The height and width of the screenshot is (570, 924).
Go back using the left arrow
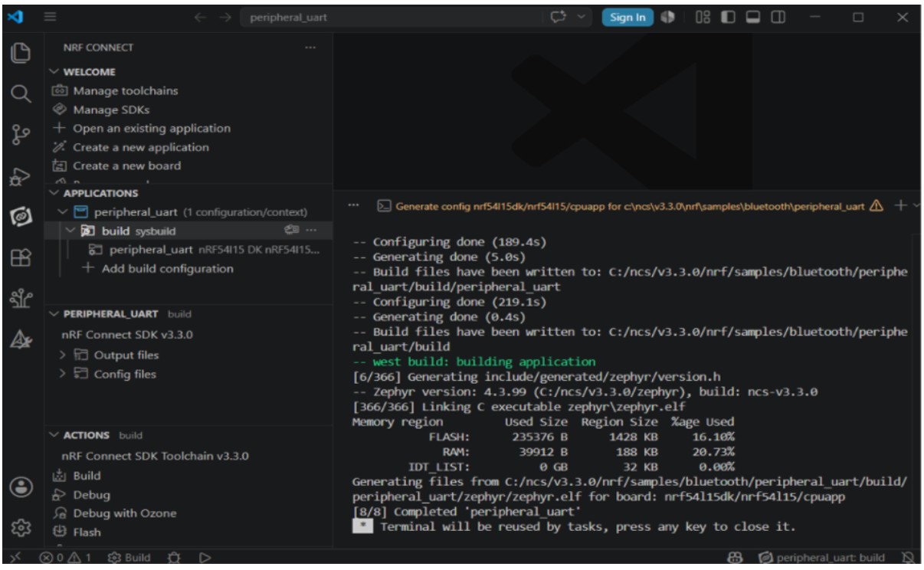[x=199, y=17]
